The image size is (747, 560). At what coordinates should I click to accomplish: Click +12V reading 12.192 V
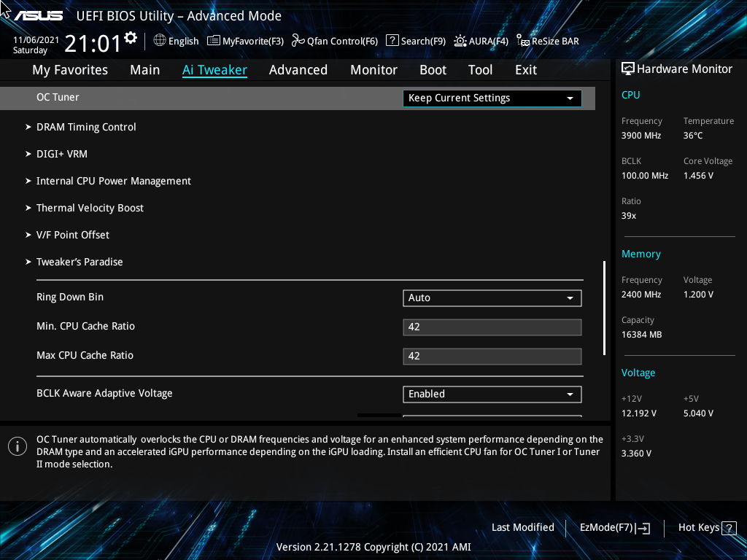tap(639, 413)
